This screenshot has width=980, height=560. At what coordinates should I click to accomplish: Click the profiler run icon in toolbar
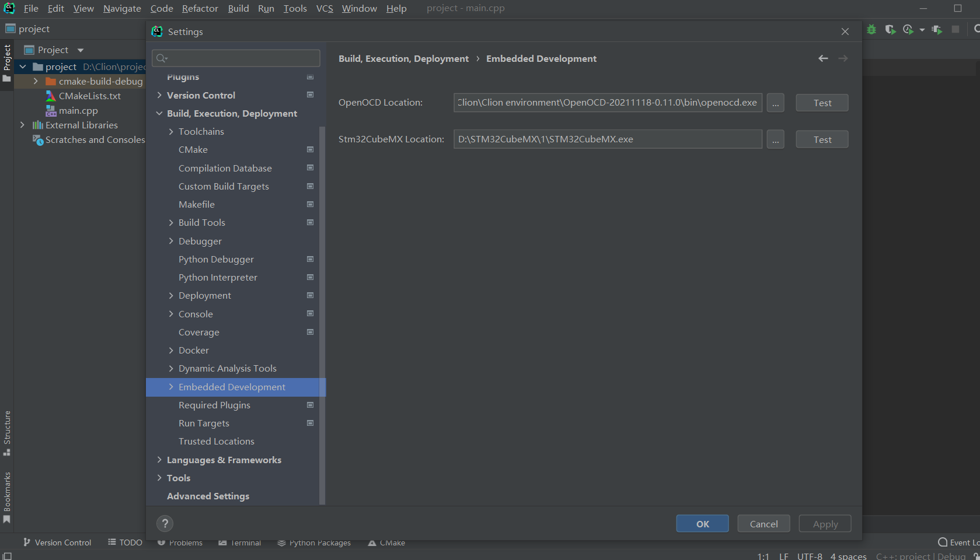908,29
